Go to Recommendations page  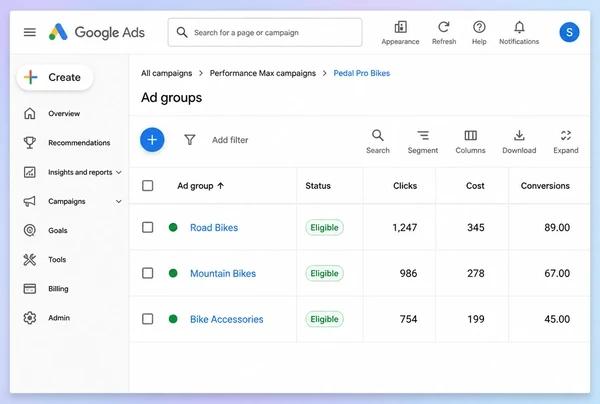79,143
